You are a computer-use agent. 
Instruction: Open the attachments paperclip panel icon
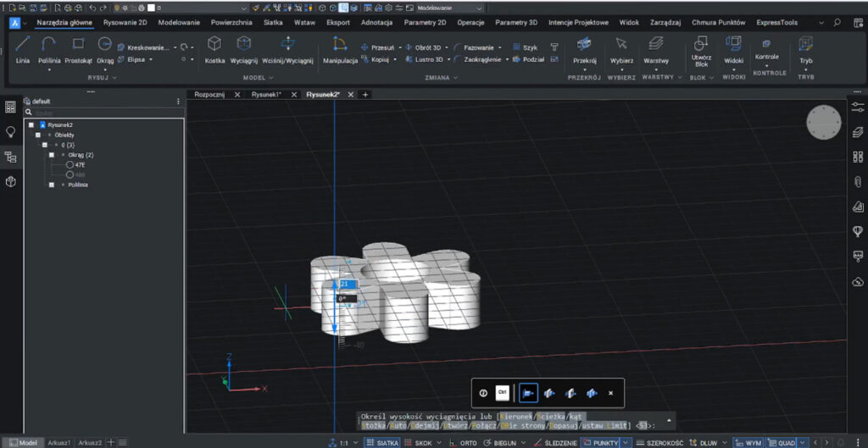pos(858,181)
